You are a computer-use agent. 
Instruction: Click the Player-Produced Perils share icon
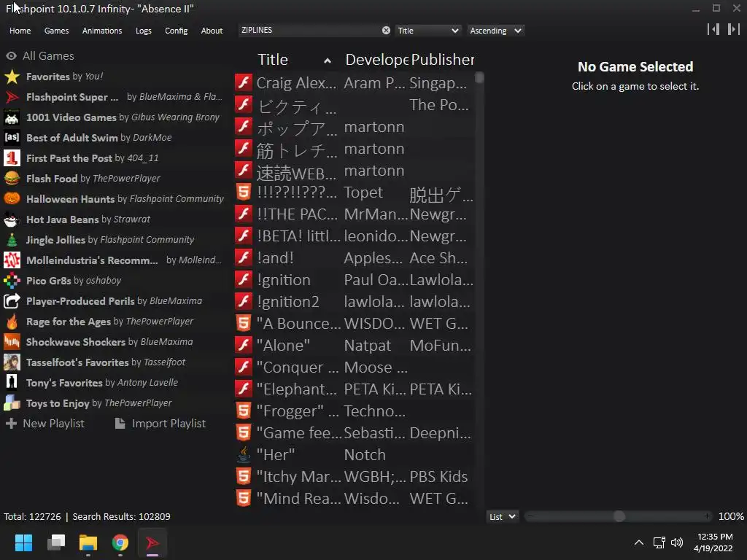pos(12,301)
